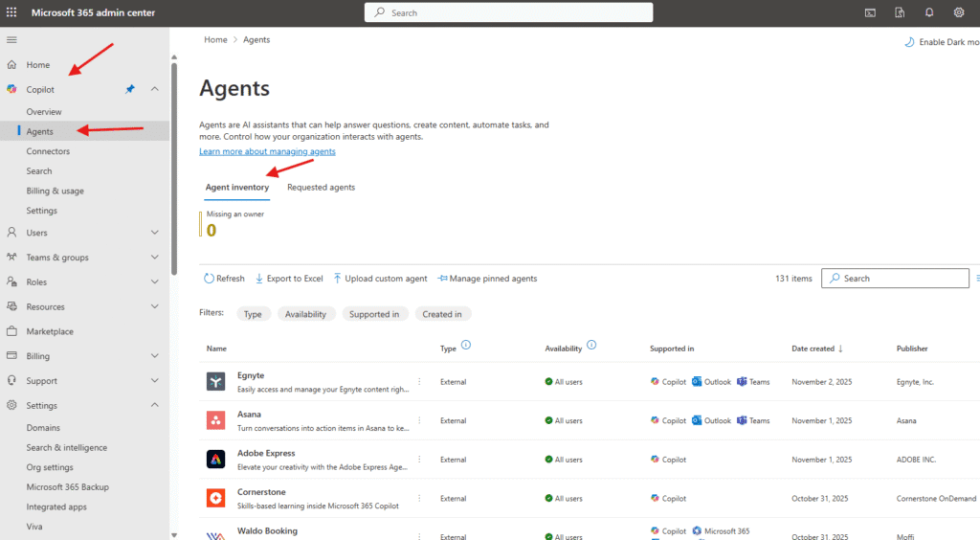Open the settings gear icon in header

point(958,12)
